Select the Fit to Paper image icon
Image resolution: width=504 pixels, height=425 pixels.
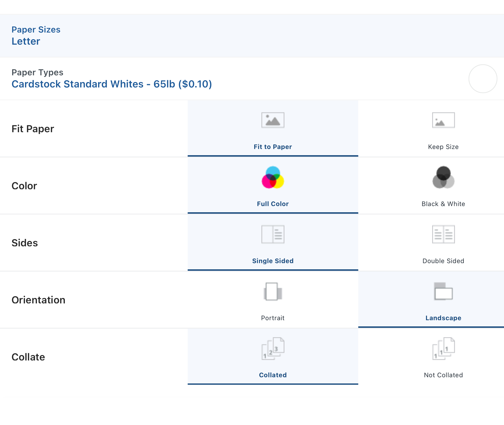click(273, 120)
